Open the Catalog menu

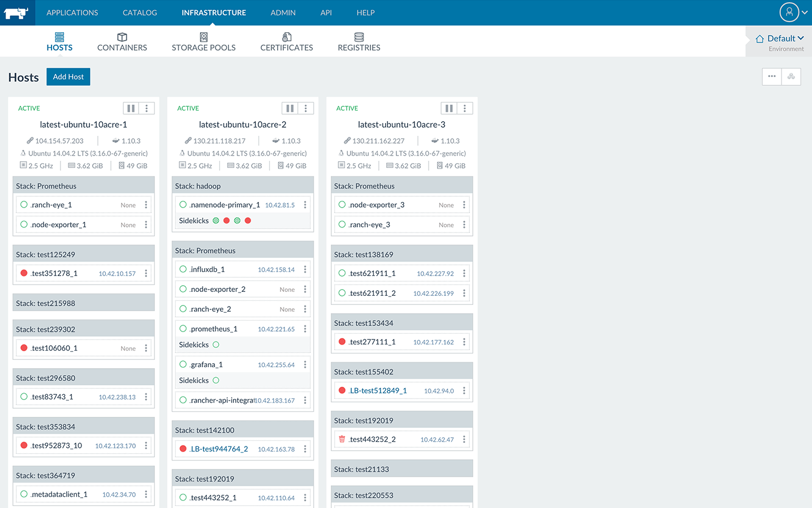(140, 12)
